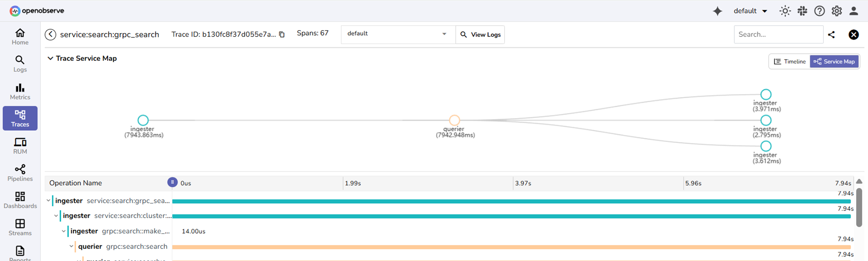
Task: Open the help question mark menu
Action: [x=819, y=11]
